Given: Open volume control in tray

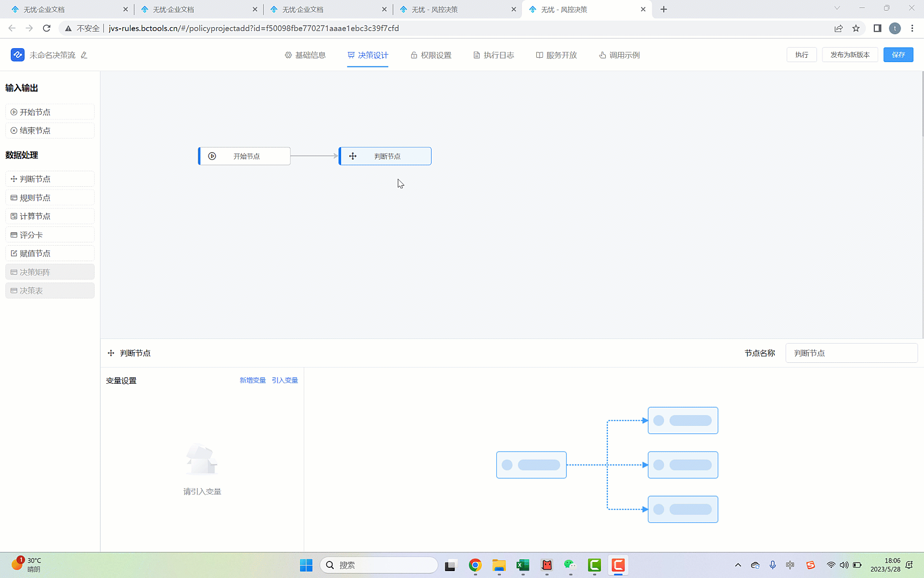Looking at the screenshot, I should point(844,565).
